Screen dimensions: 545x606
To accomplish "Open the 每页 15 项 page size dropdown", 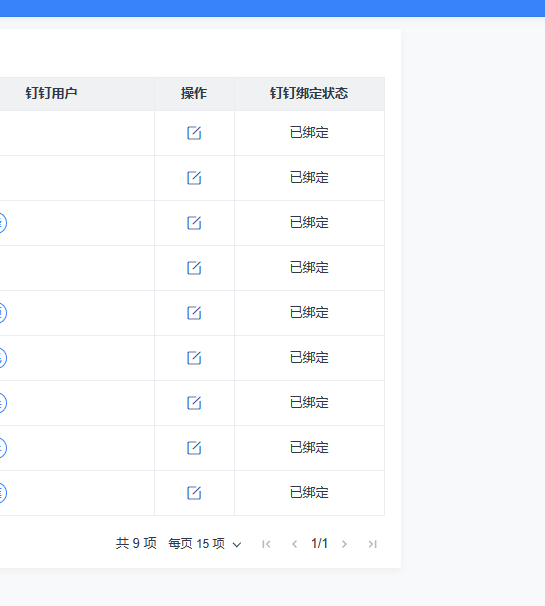I will [x=205, y=544].
